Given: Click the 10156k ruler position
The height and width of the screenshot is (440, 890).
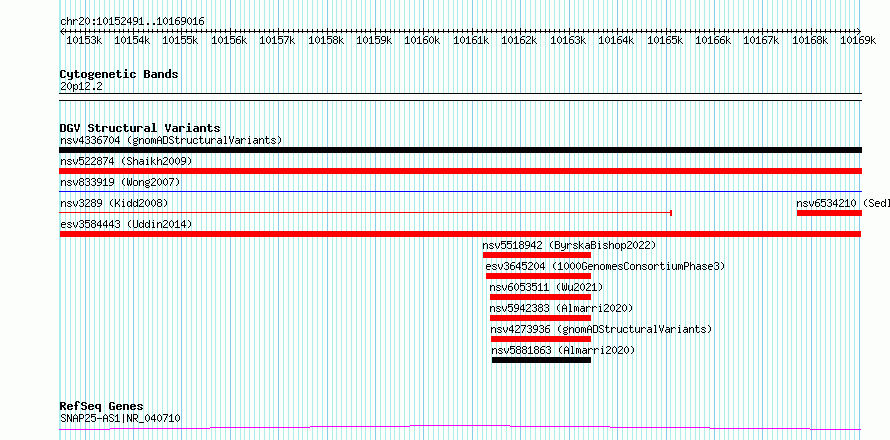Looking at the screenshot, I should (229, 40).
